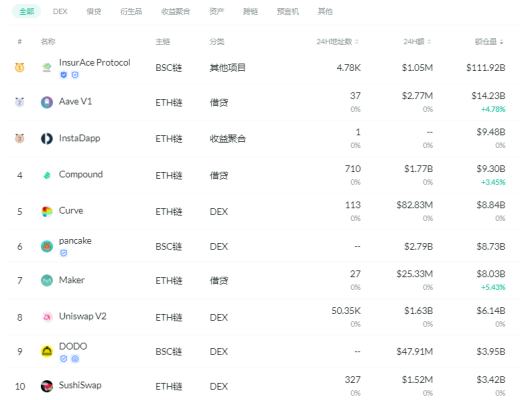The width and height of the screenshot is (520, 400).
Task: Select the 全部 category tab
Action: [27, 12]
